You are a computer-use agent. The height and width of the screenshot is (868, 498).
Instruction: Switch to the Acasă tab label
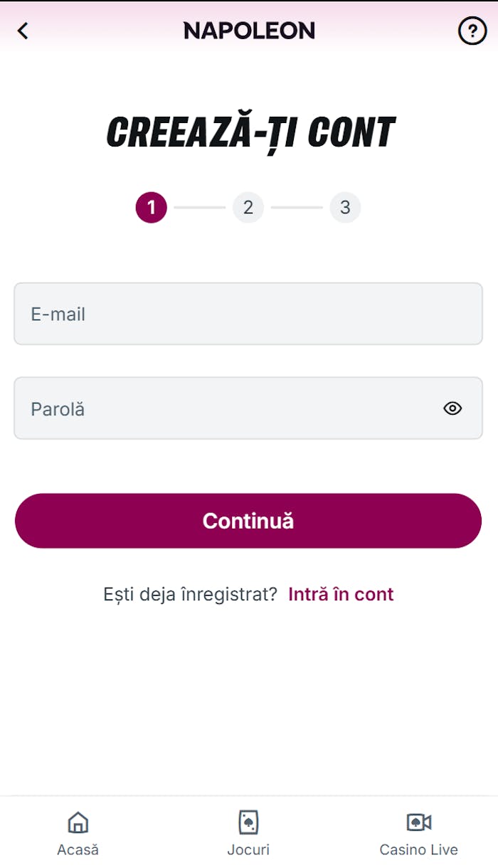[x=78, y=850]
